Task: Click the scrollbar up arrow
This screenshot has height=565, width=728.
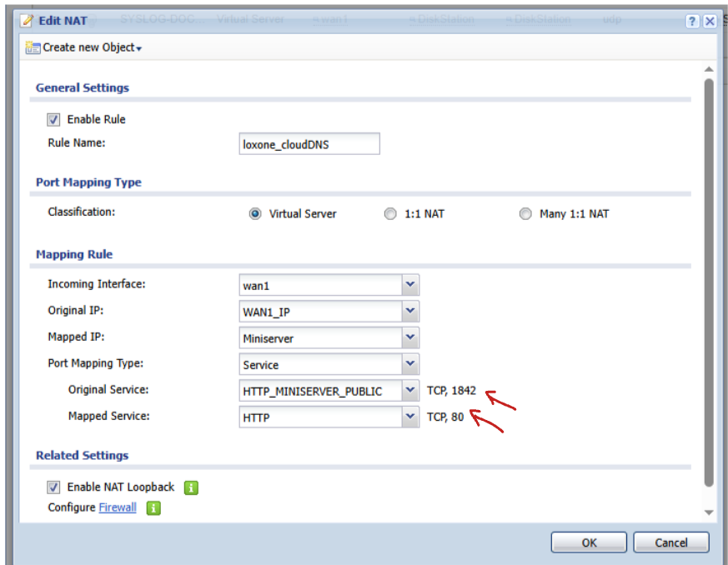Action: tap(709, 69)
